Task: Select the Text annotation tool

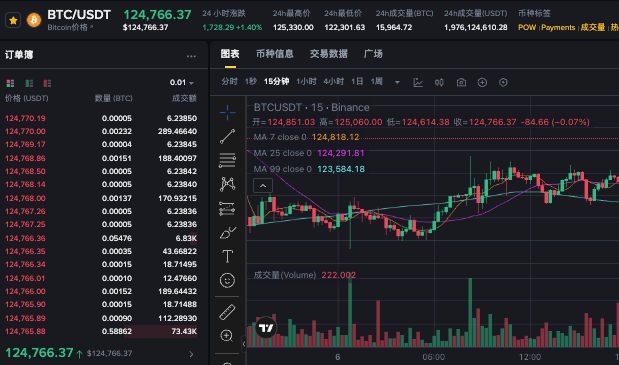Action: 227,256
